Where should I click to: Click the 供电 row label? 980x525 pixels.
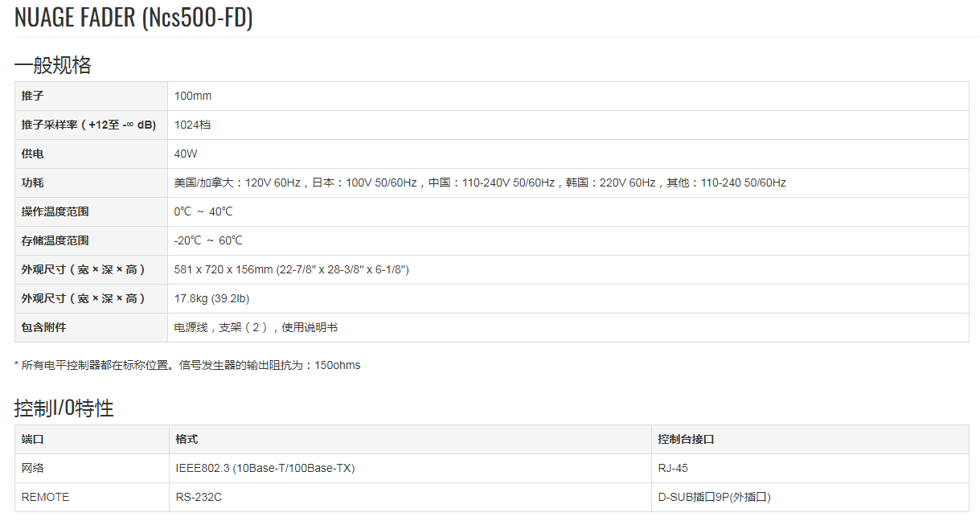click(33, 154)
